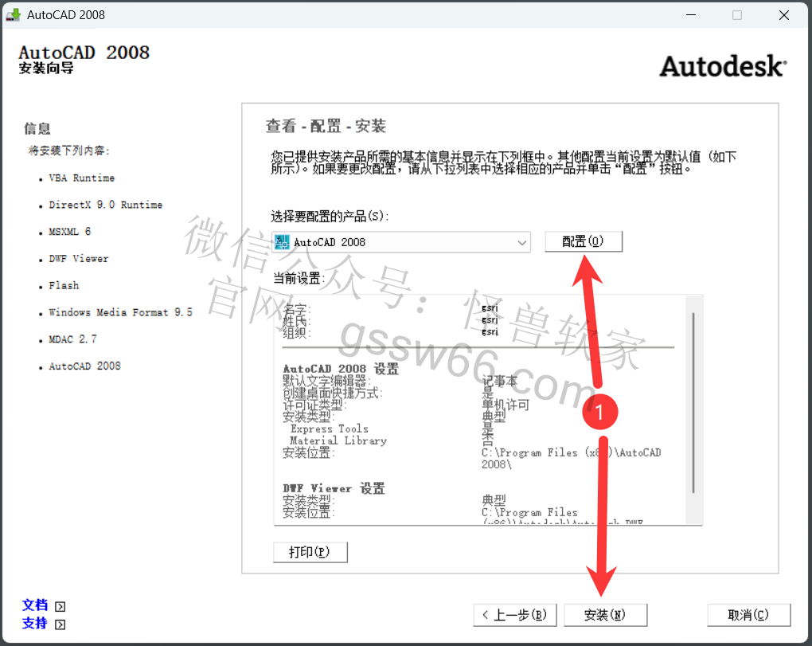Open the 文档 link
Image resolution: width=812 pixels, height=646 pixels.
point(35,605)
